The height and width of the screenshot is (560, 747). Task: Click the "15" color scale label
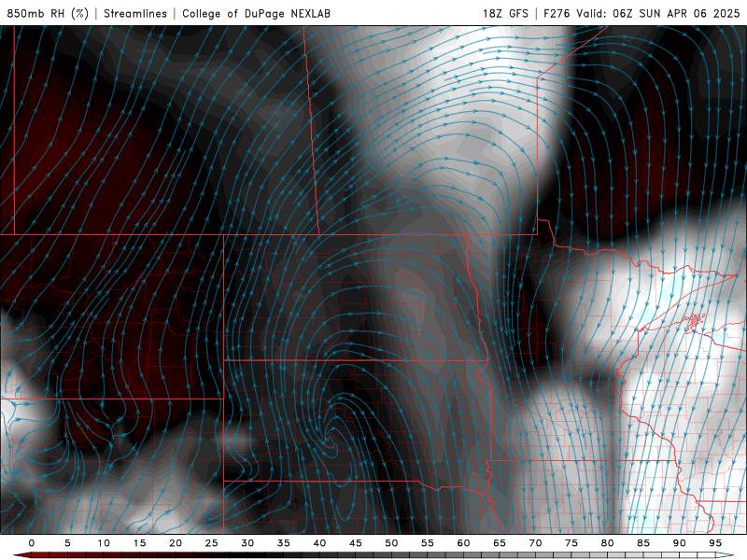(x=139, y=543)
